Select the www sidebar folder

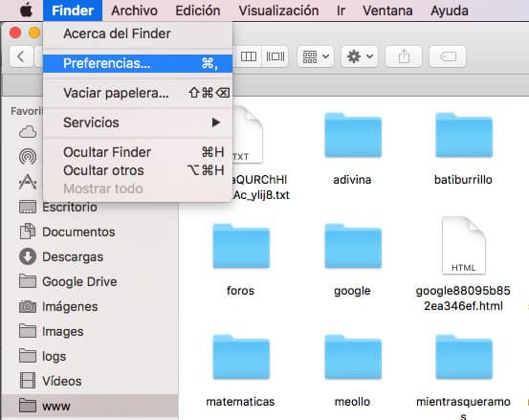[x=90, y=406]
